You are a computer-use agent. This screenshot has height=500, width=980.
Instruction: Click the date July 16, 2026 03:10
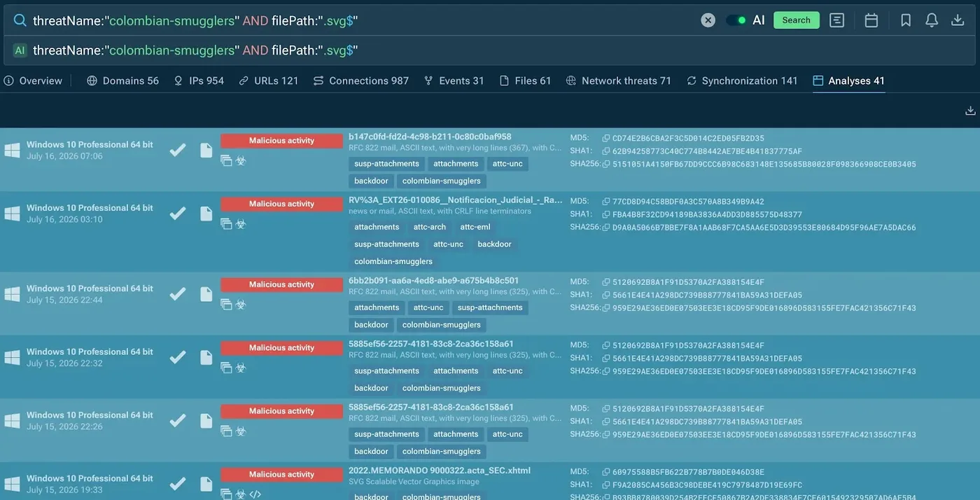(64, 219)
